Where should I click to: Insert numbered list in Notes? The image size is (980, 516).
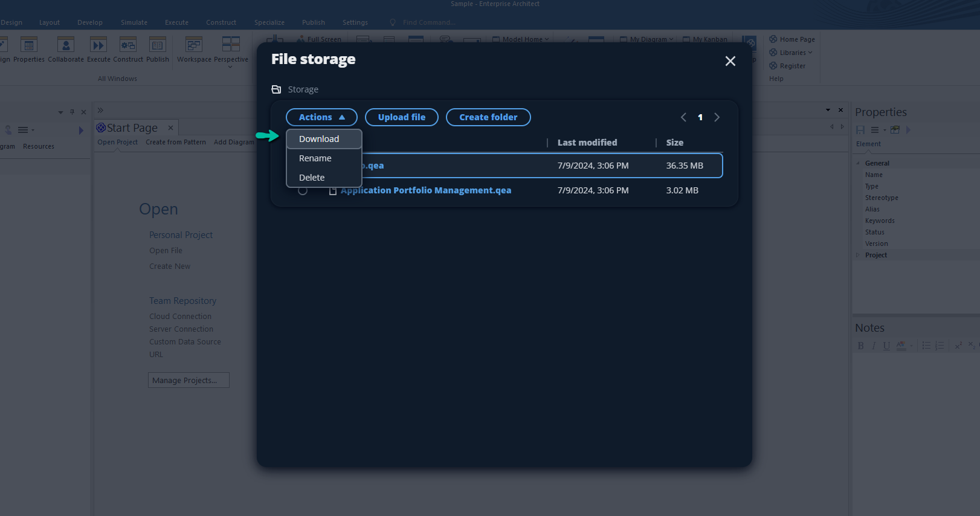940,346
